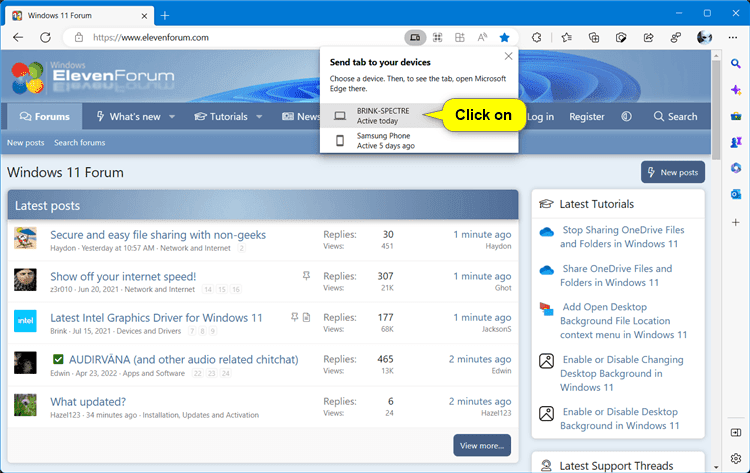The image size is (750, 473).
Task: Open the Settings and more ellipsis menu
Action: pos(732,37)
